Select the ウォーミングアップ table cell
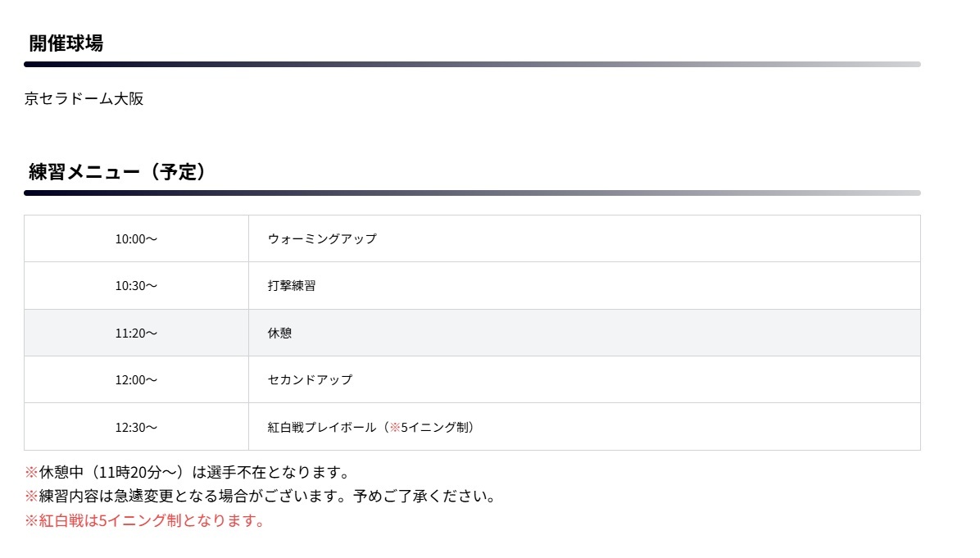980x558 pixels. [x=322, y=239]
